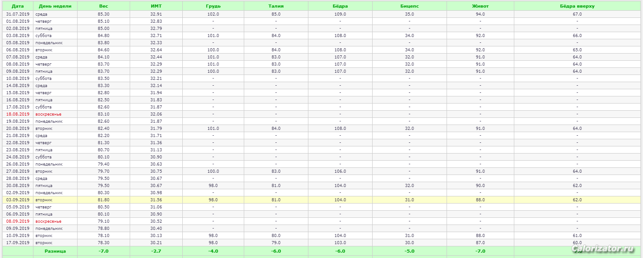Image resolution: width=644 pixels, height=258 pixels.
Task: Click the red date 08.09.2019
Action: 18,221
